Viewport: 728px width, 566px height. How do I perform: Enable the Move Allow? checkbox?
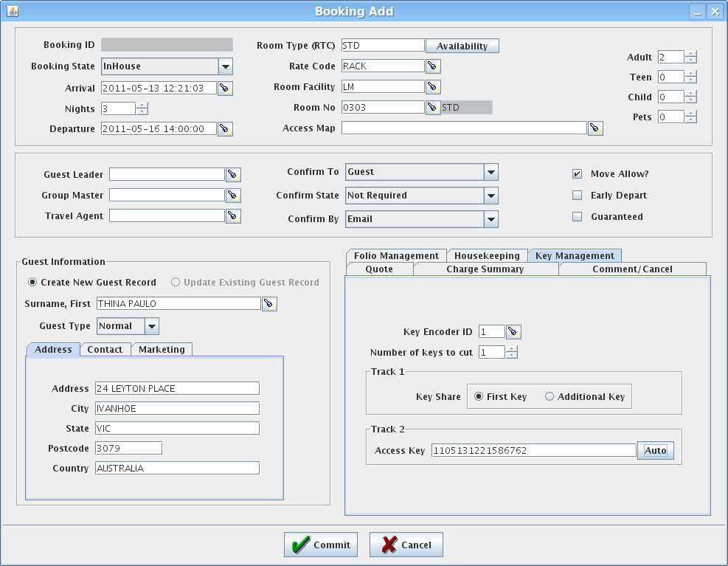577,174
